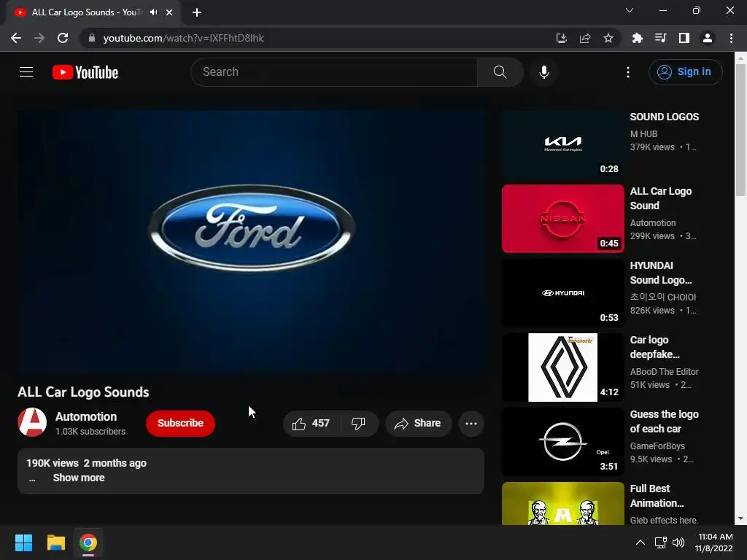Share the ALL Car Logo Sounds video
Image resolution: width=747 pixels, height=560 pixels.
[418, 424]
